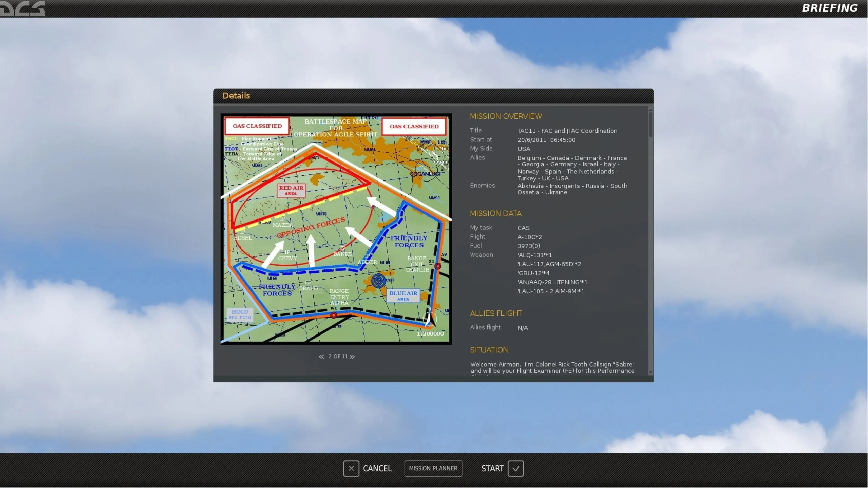Click the RED AIR AREA label on map
Screen dimensions: 868x488
[291, 190]
